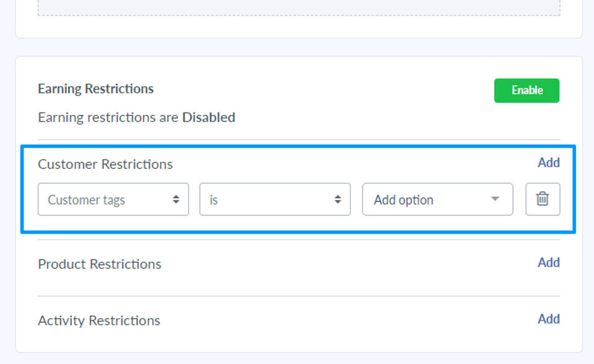
Task: Add a new customer restriction
Action: tap(548, 163)
